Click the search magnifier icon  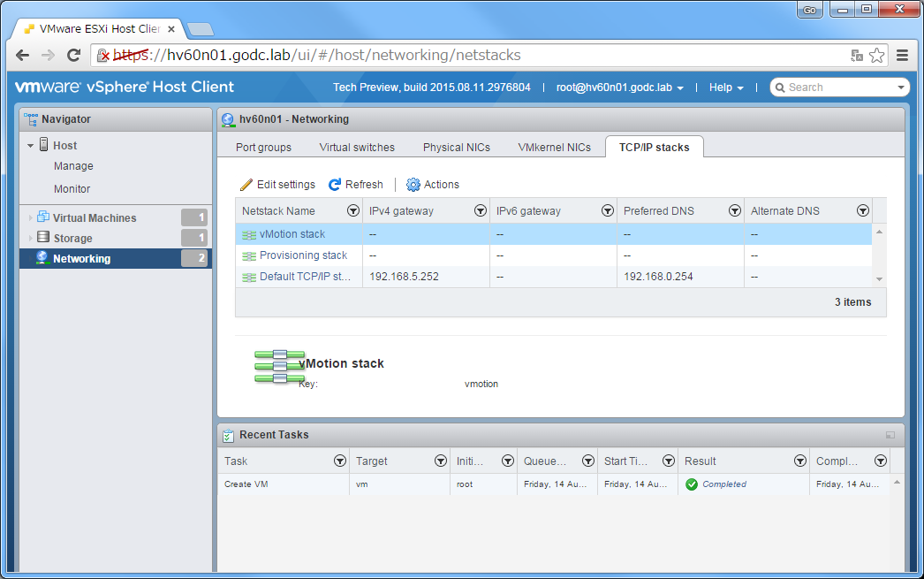pos(780,88)
